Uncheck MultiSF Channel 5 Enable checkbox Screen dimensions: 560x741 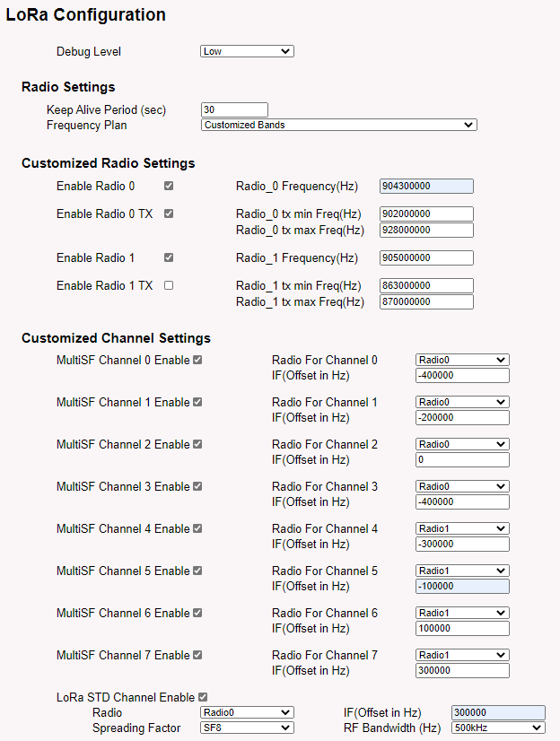tap(197, 571)
